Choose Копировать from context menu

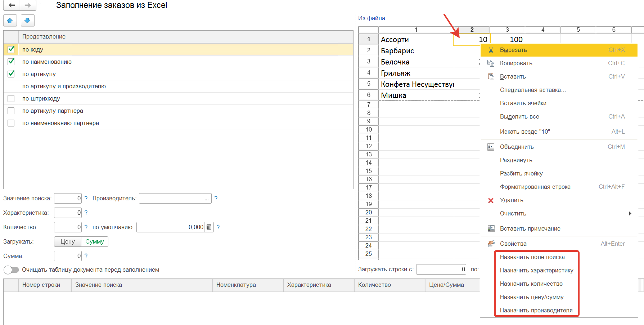point(559,63)
